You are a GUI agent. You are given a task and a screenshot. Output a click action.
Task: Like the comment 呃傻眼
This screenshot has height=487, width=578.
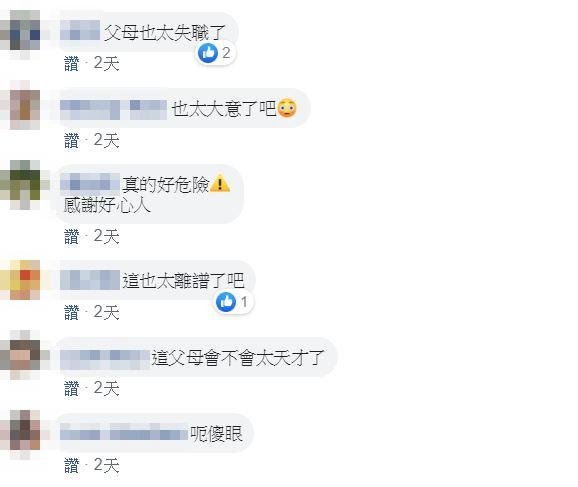pyautogui.click(x=72, y=465)
